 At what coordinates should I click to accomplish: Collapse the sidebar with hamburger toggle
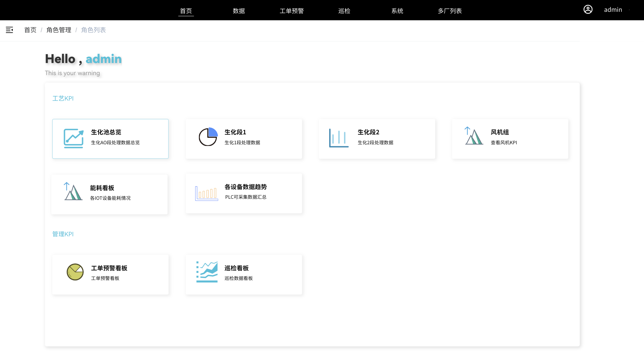9,30
